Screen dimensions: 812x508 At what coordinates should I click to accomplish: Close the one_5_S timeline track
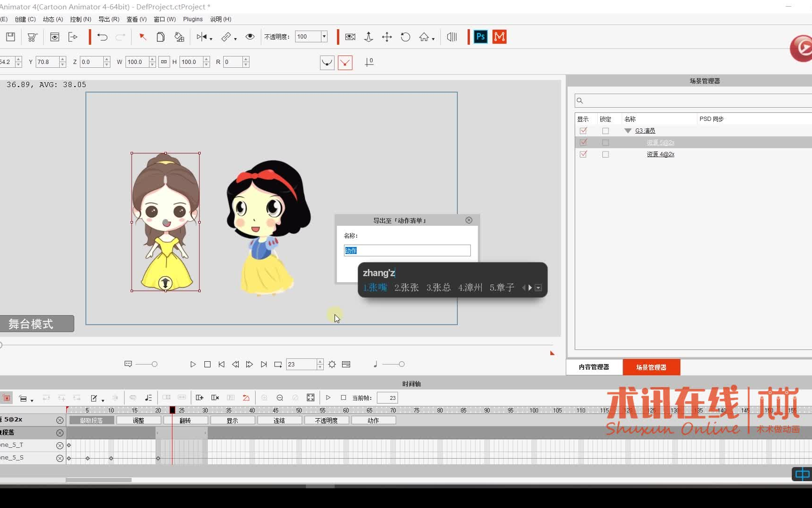60,458
